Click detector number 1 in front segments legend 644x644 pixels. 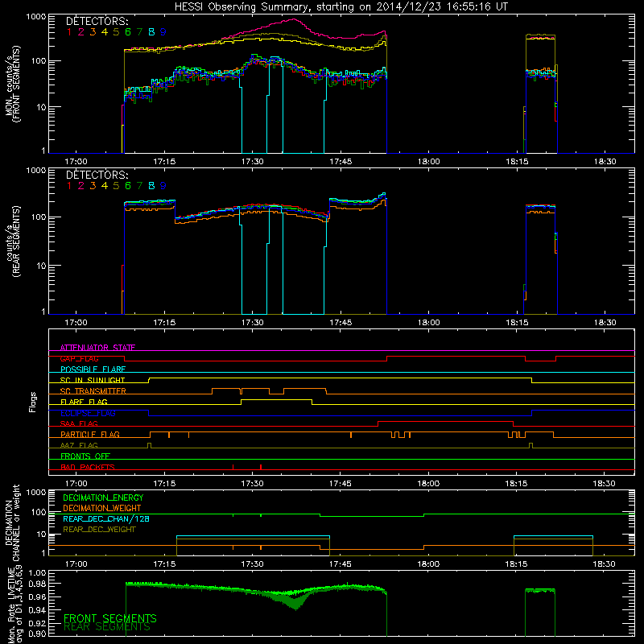point(69,31)
